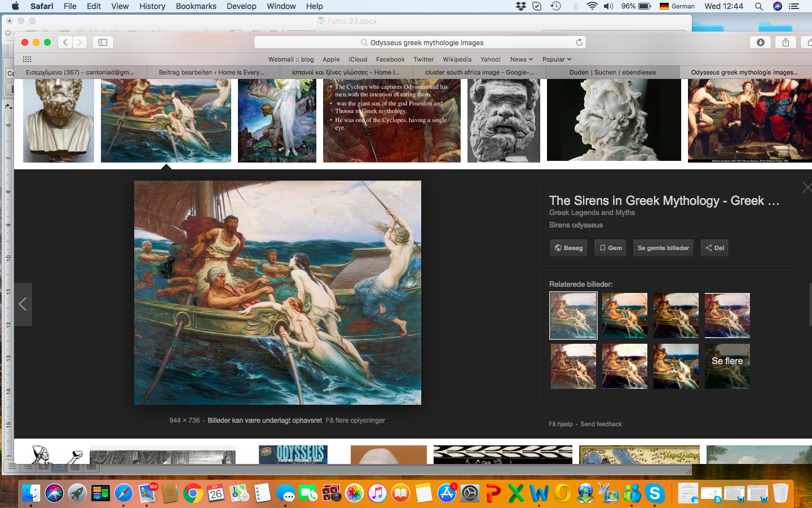Click the Se gemte billeder button

pyautogui.click(x=663, y=248)
